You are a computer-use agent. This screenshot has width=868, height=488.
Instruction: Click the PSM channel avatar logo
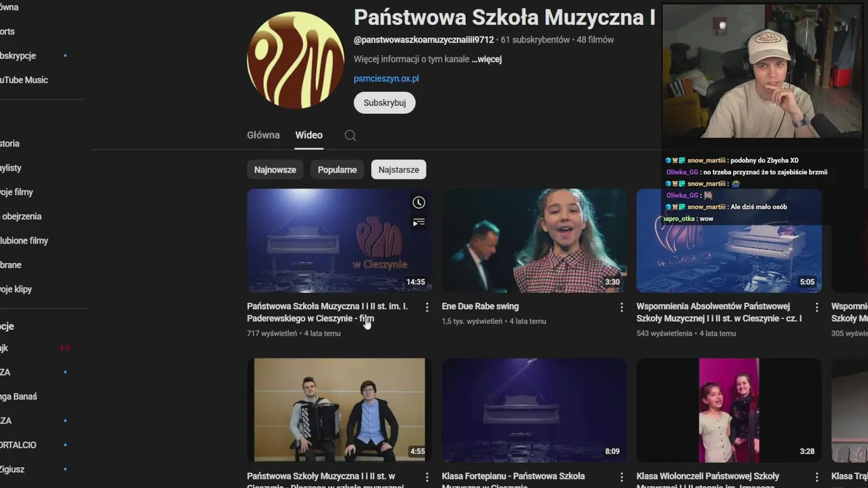(296, 60)
